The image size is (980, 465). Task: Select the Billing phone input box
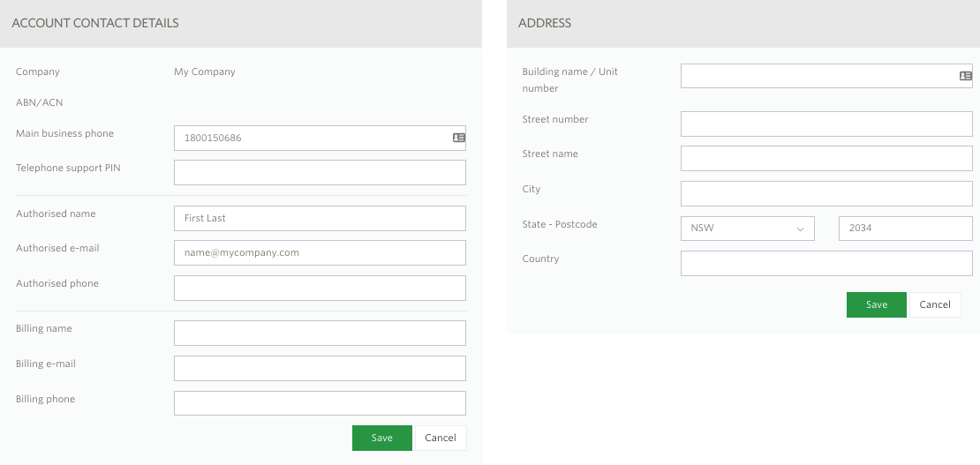click(320, 403)
